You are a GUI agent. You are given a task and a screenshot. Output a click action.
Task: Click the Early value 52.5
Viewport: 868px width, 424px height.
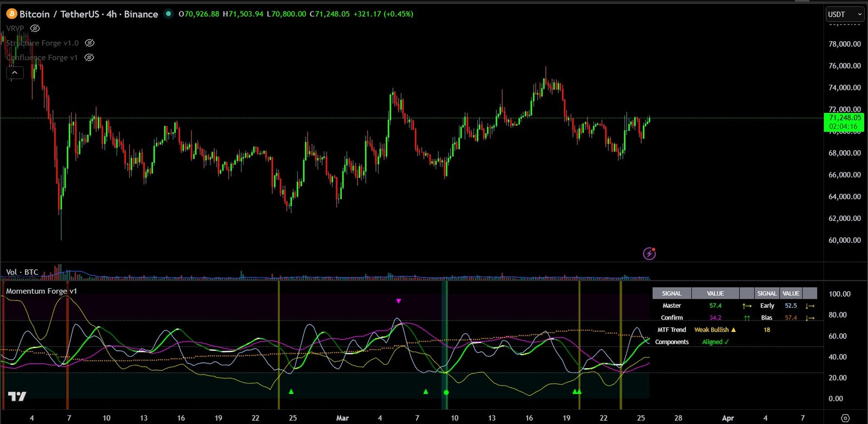790,306
